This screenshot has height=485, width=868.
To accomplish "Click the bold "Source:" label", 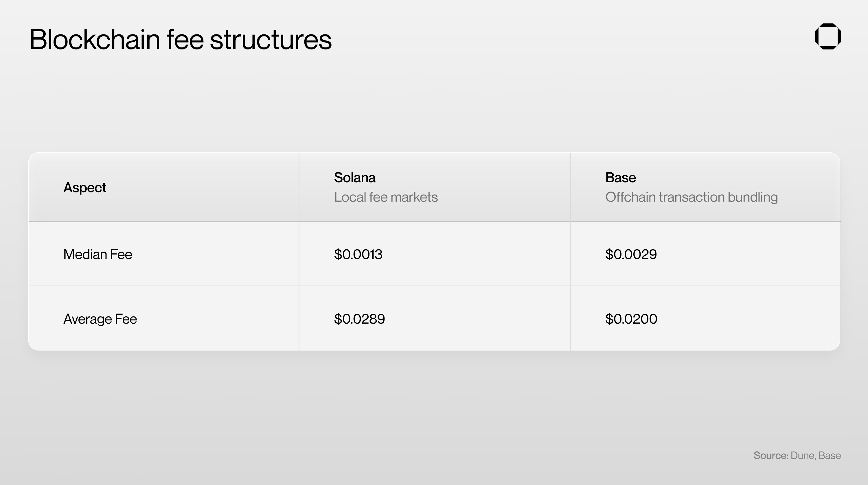I will click(x=770, y=456).
